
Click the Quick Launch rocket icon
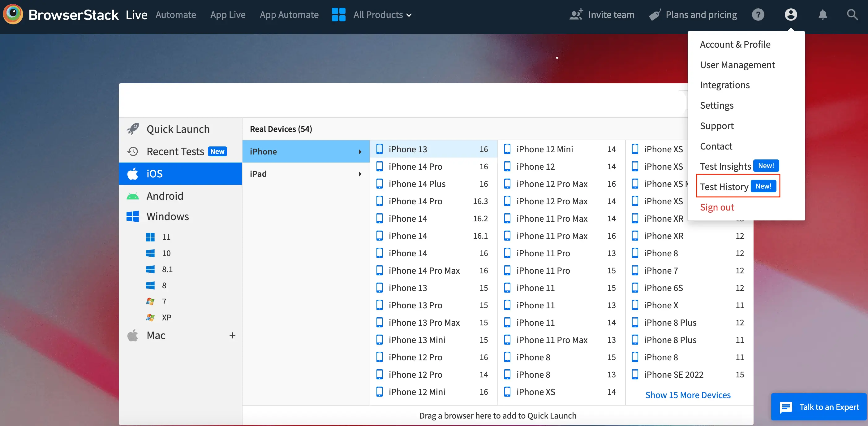(133, 129)
